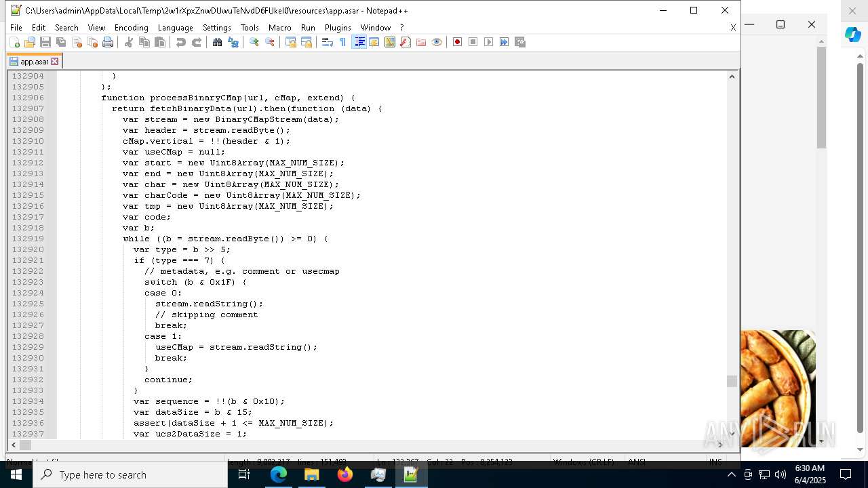Click the Close document toolbar icon
Image resolution: width=868 pixels, height=488 pixels.
(77, 42)
